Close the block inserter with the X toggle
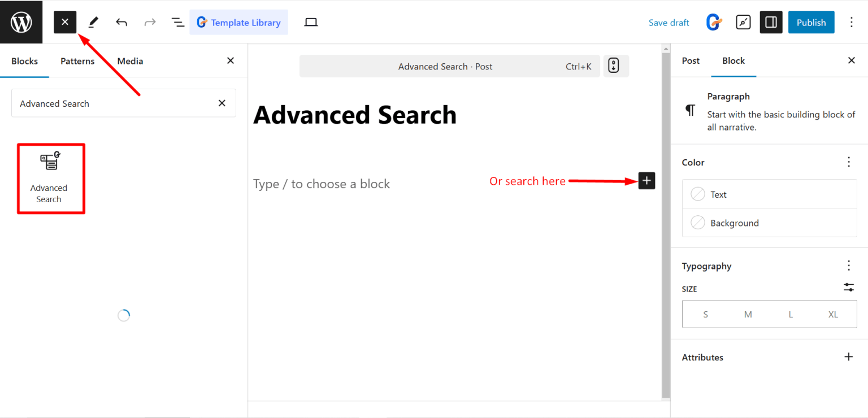This screenshot has width=868, height=418. point(64,22)
